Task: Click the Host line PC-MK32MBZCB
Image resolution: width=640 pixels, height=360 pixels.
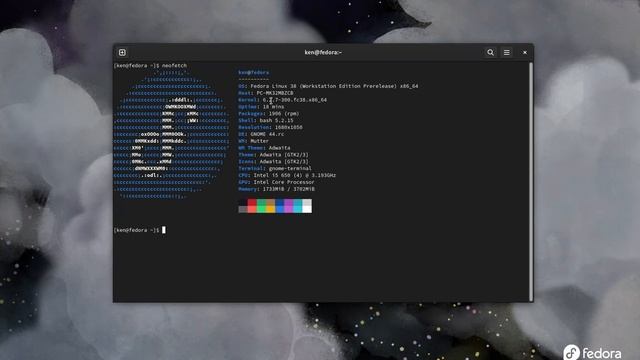Action: pos(266,93)
